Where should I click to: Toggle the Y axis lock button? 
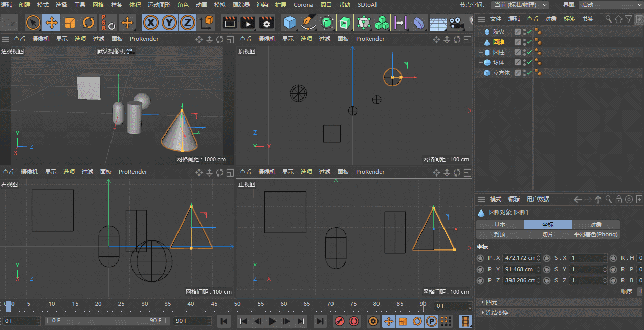(169, 23)
